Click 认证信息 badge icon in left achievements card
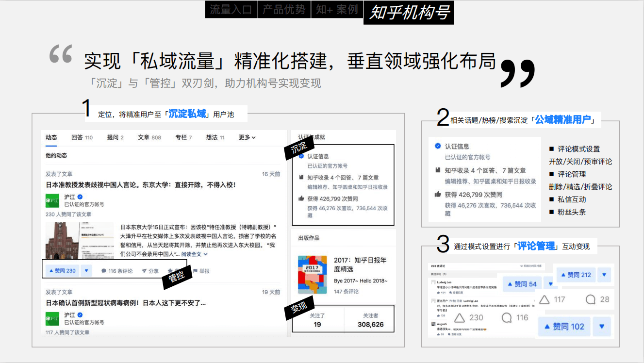 click(x=302, y=156)
